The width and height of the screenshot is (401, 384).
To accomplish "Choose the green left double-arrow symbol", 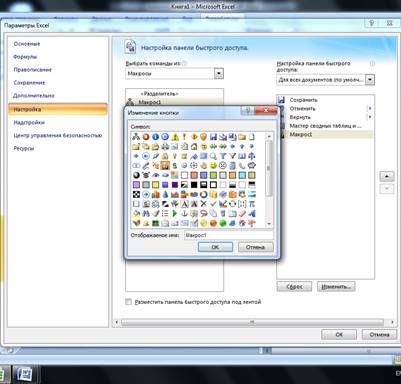I will tap(213, 146).
